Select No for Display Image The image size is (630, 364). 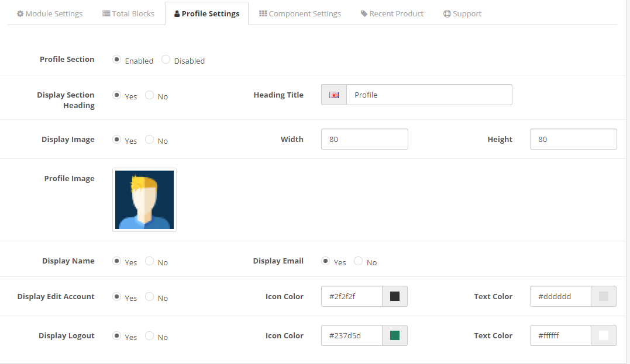pyautogui.click(x=150, y=139)
